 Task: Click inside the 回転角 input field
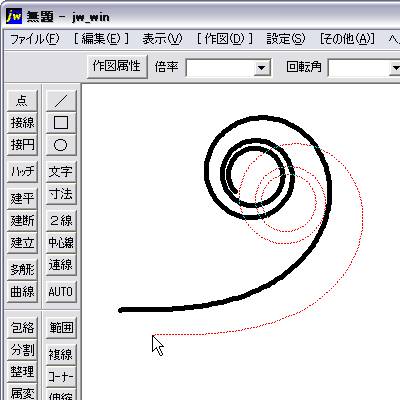[x=359, y=68]
